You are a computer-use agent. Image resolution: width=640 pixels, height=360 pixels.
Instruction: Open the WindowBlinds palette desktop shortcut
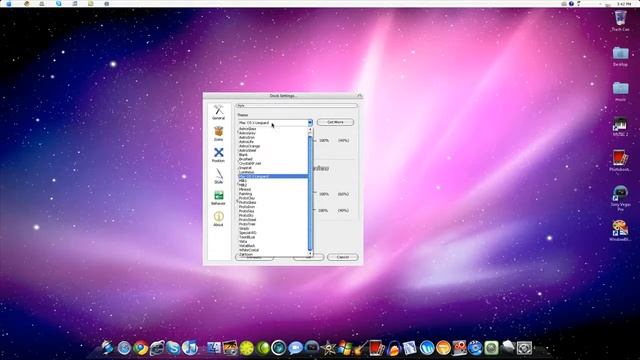click(620, 231)
